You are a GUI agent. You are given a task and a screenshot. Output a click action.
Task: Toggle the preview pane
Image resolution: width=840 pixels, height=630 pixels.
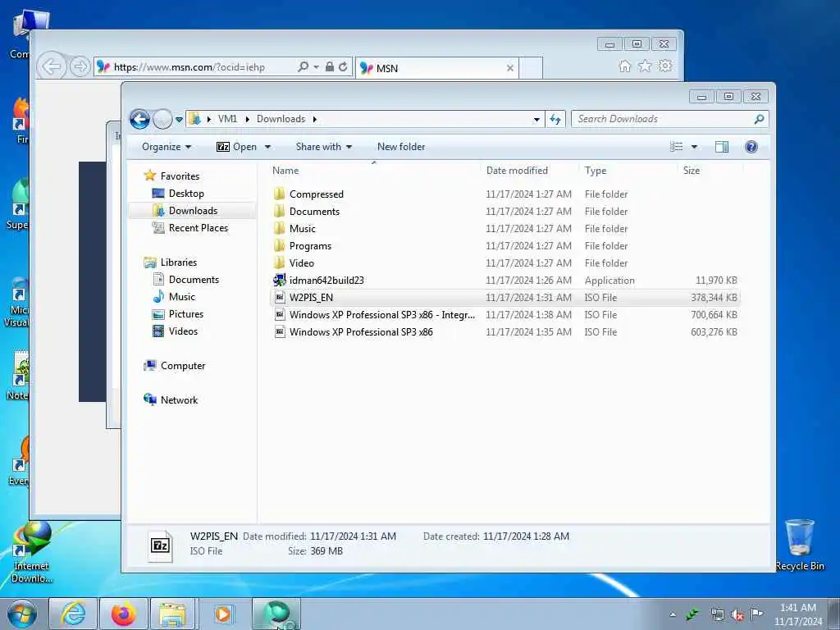pyautogui.click(x=722, y=147)
